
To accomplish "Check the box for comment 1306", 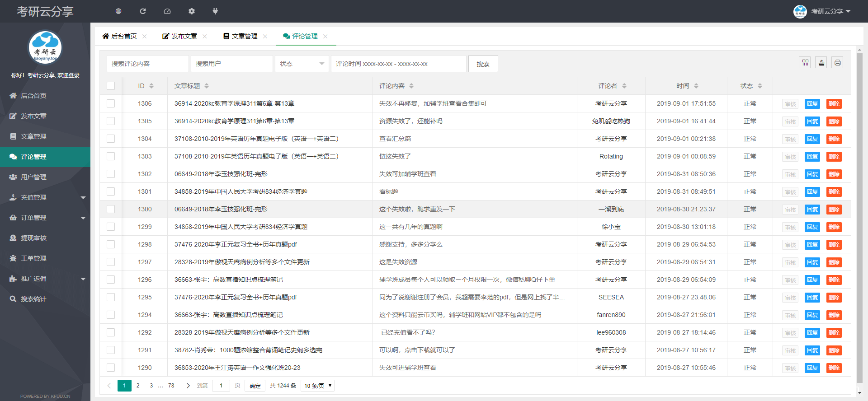I will coord(111,103).
